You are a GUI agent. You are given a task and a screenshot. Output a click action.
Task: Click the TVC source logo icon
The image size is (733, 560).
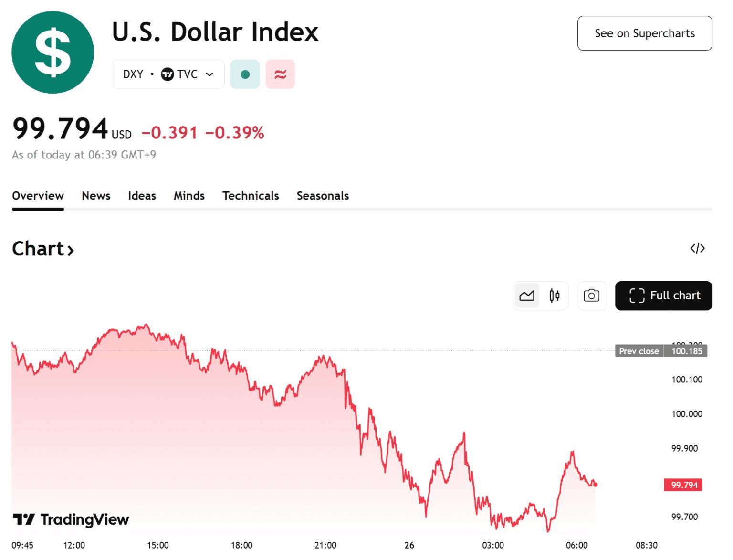click(x=168, y=74)
